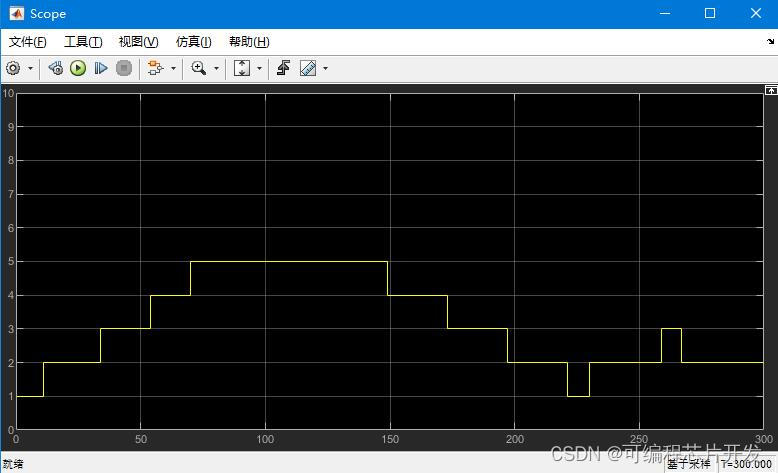Expand the triggers dropdown arrow
This screenshot has width=778, height=473.
173,68
